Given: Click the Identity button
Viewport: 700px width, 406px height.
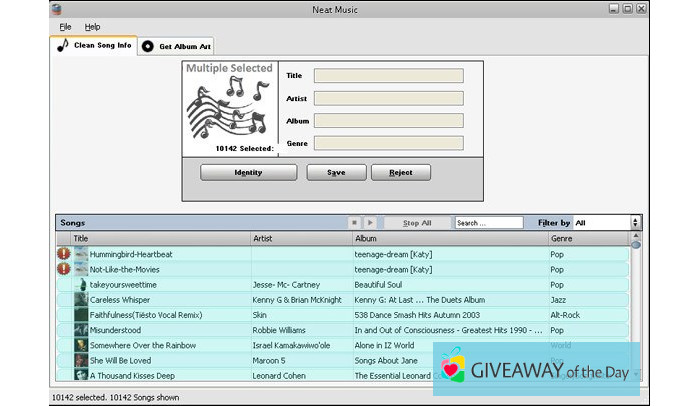Looking at the screenshot, I should [248, 172].
